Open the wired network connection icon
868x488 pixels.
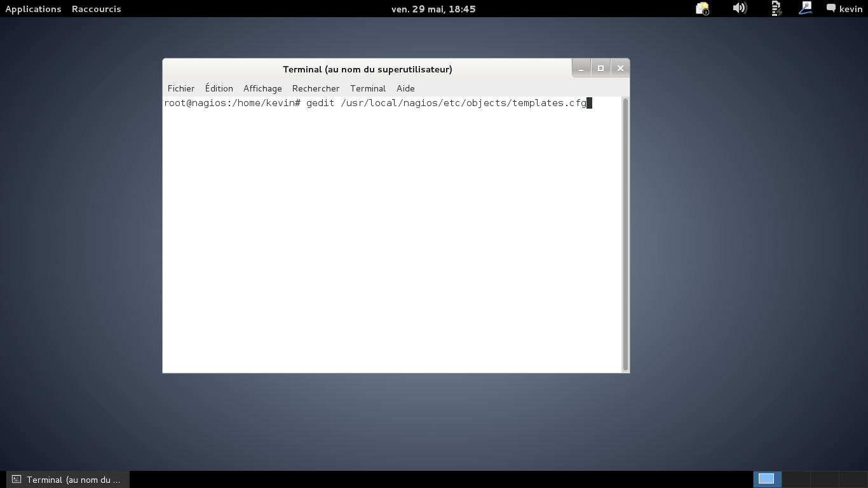click(805, 8)
